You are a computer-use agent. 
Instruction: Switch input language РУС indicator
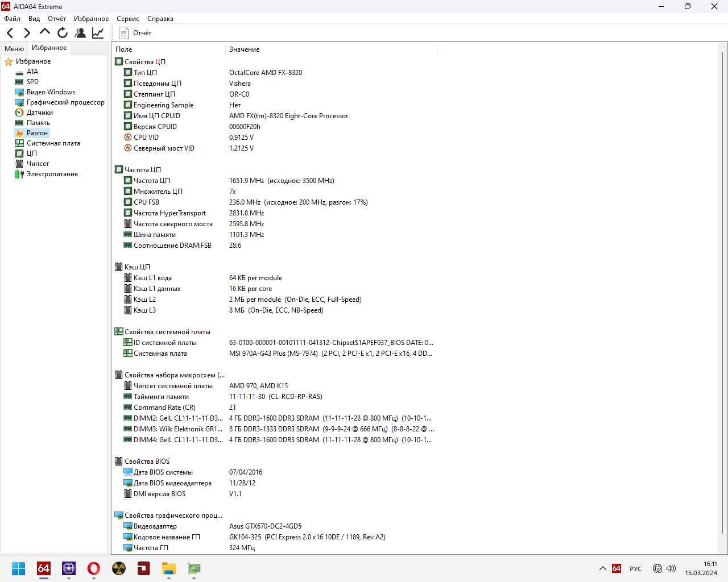click(x=636, y=569)
